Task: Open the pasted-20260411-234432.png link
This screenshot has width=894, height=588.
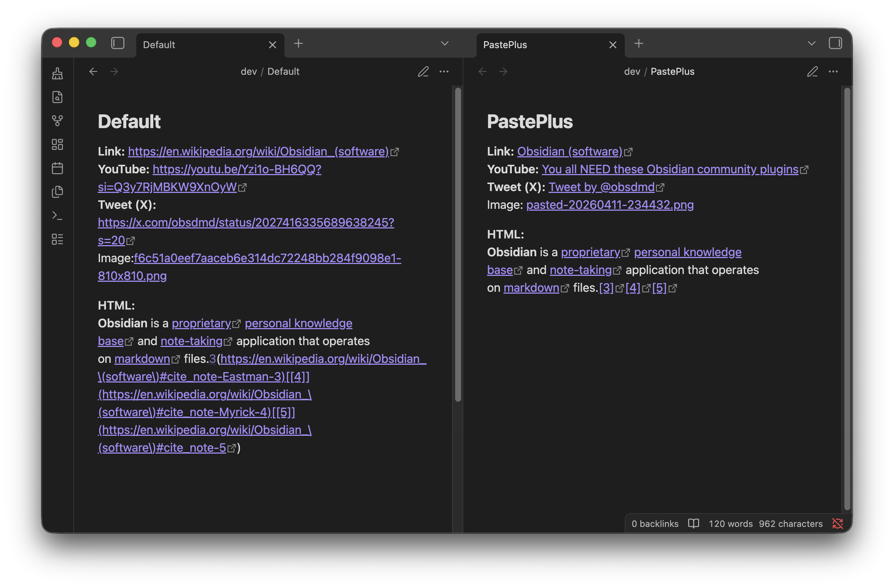Action: tap(610, 205)
